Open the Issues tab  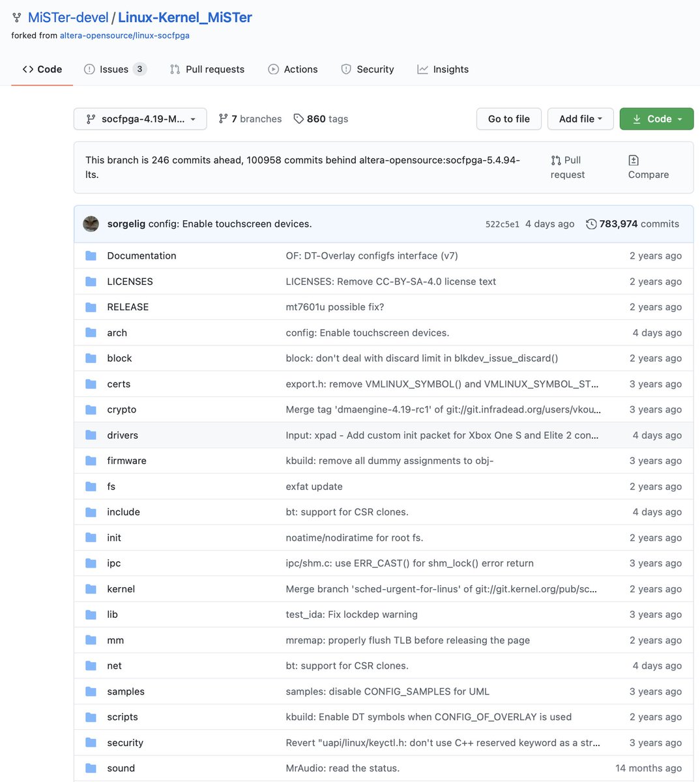click(x=115, y=69)
